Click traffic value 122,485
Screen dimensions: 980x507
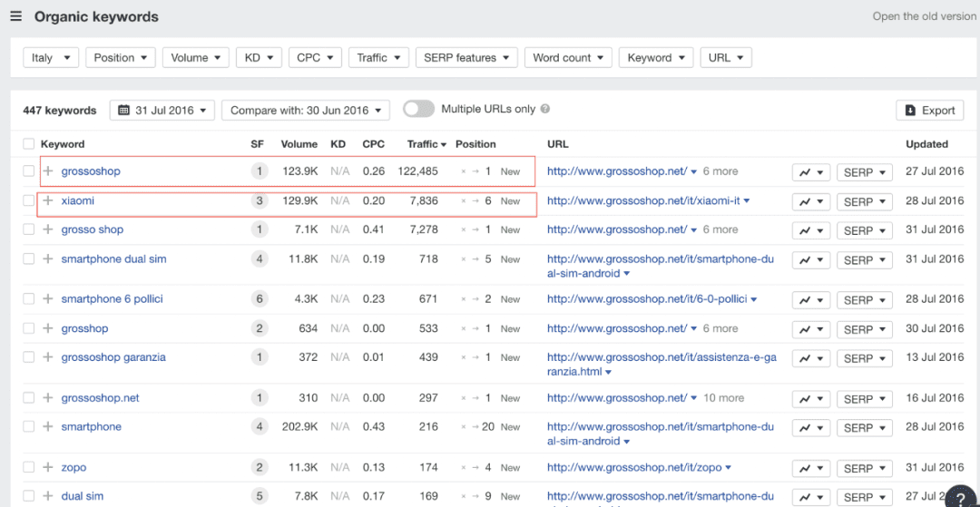tap(417, 171)
